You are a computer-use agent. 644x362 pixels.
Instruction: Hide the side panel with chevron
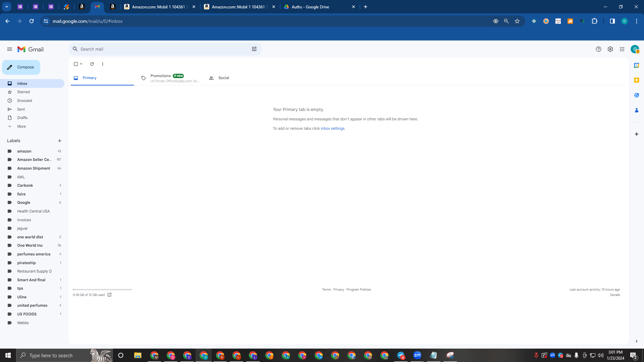pos(636,341)
